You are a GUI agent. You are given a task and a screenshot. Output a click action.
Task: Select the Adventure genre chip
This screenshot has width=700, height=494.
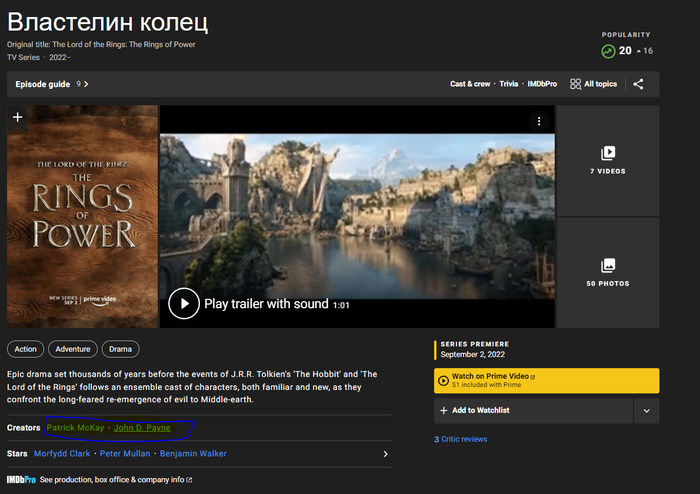point(73,349)
